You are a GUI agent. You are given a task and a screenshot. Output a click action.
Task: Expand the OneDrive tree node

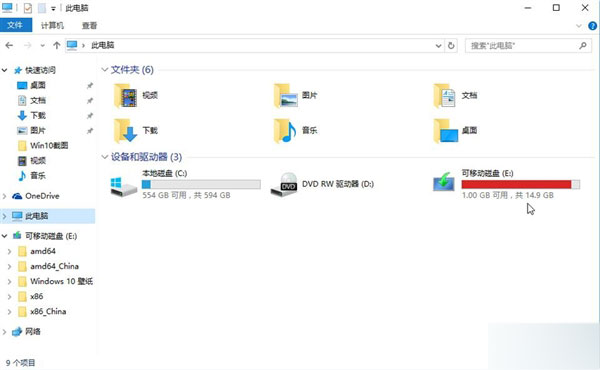tap(5, 196)
